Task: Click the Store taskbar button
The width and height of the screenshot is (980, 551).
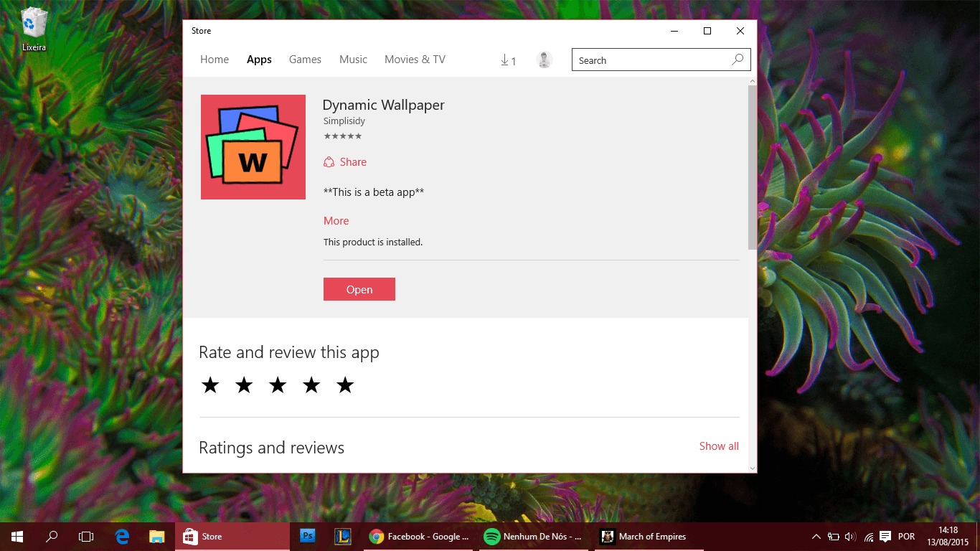Action: click(x=231, y=537)
